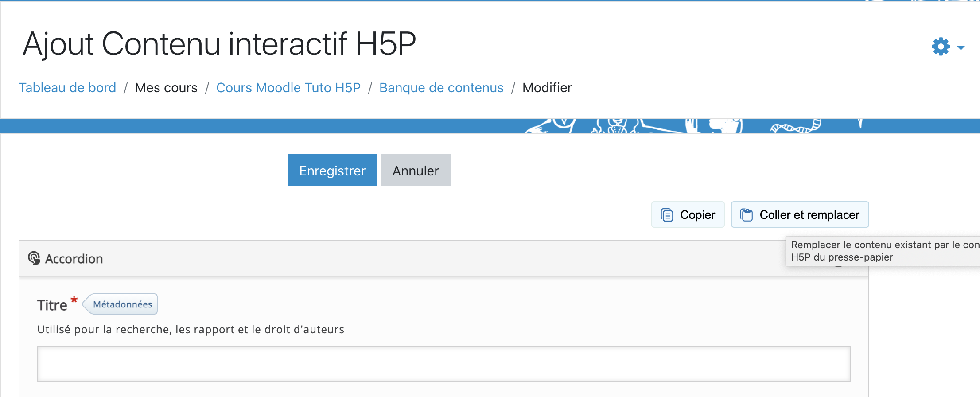This screenshot has width=980, height=397.
Task: Select the Mes cours breadcrumb item
Action: pyautogui.click(x=166, y=88)
